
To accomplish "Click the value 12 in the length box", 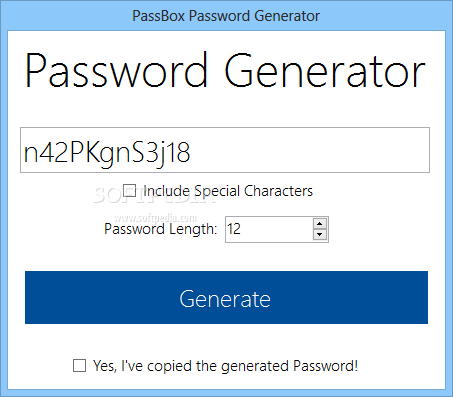I will [x=234, y=229].
